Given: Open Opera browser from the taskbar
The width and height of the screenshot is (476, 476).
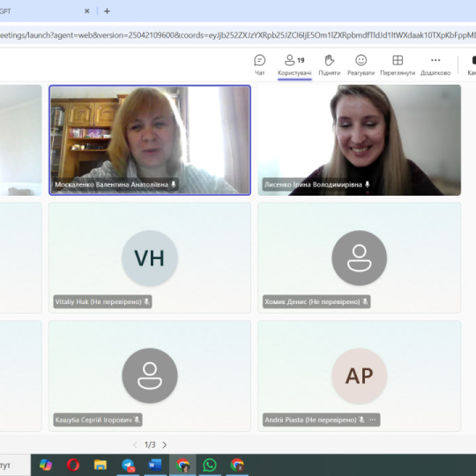Looking at the screenshot, I should tap(73, 465).
